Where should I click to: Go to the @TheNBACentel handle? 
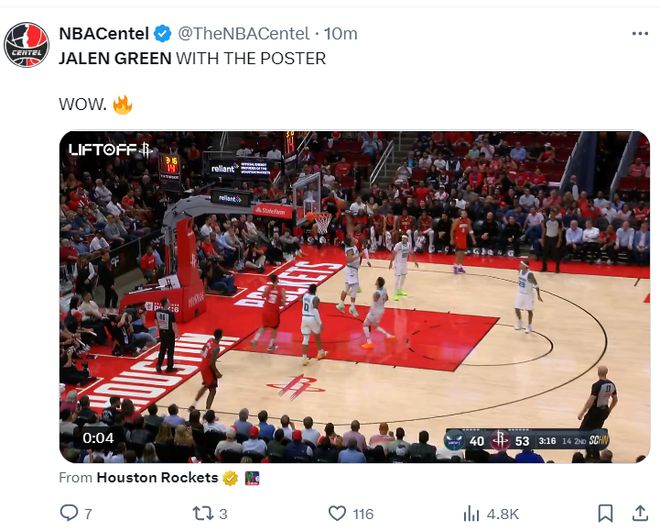243,34
